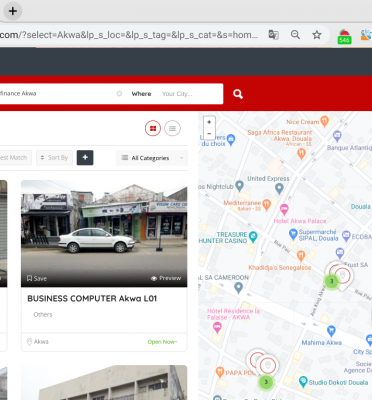The image size is (372, 400).
Task: Click the Nightclub map pin
Action: [x=239, y=186]
